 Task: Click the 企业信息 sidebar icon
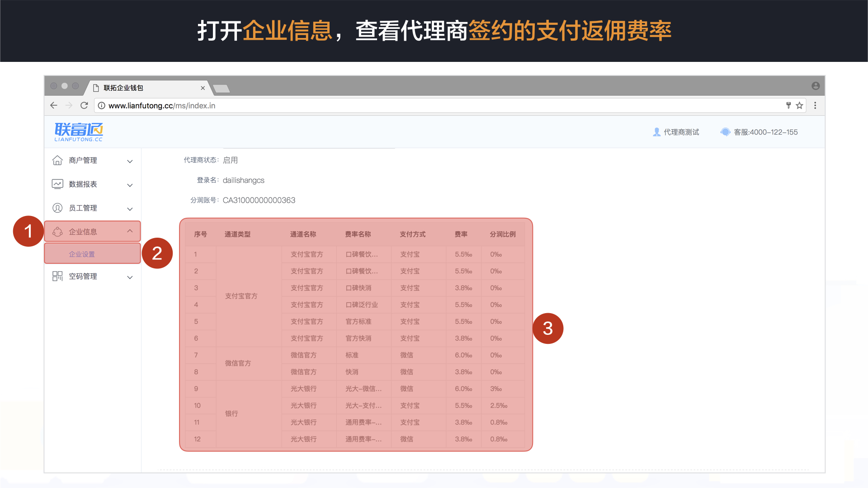pyautogui.click(x=57, y=232)
